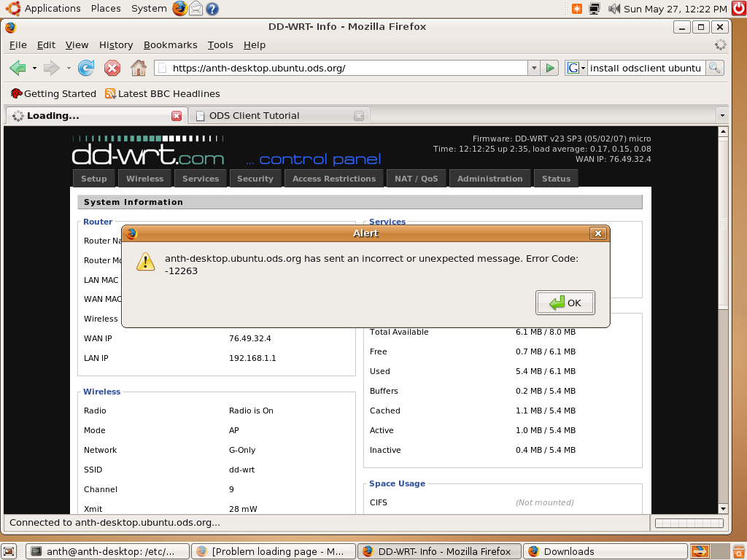Open the DD-WRT Status tab
Image resolution: width=747 pixels, height=560 pixels.
coord(556,179)
